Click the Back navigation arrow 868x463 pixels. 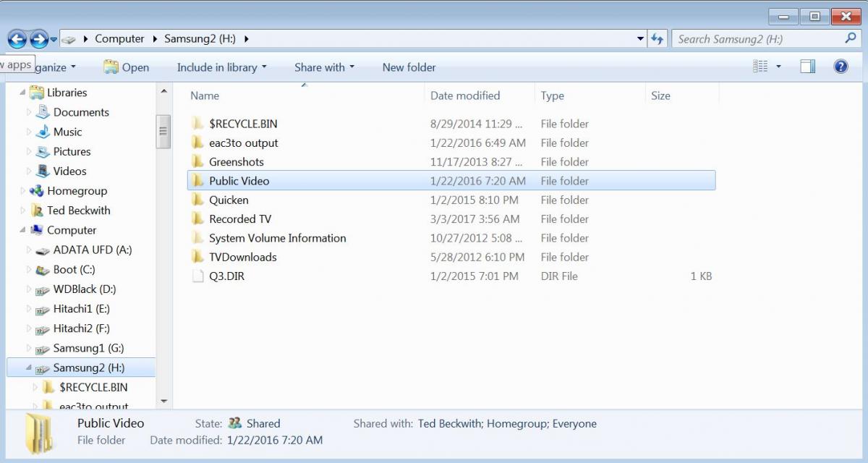(x=17, y=39)
